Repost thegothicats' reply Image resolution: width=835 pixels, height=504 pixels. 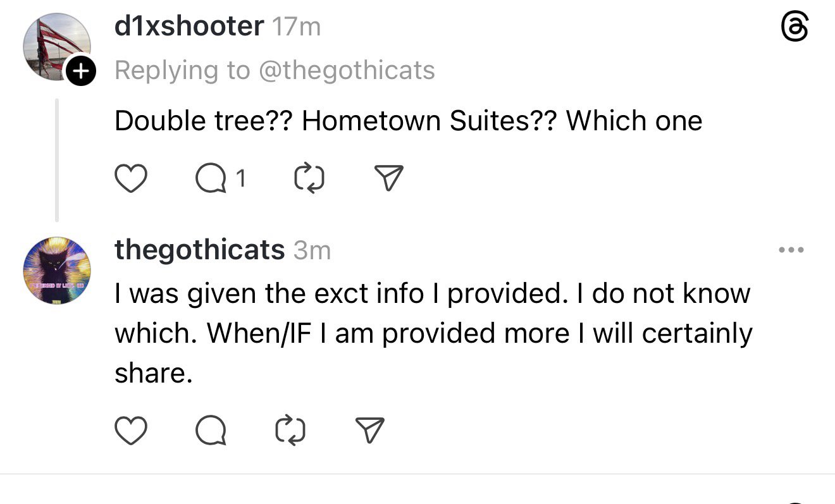click(291, 431)
